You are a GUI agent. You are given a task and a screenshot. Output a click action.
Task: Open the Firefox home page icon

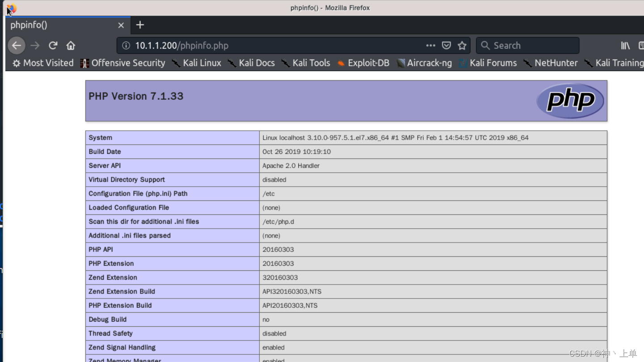coord(71,45)
